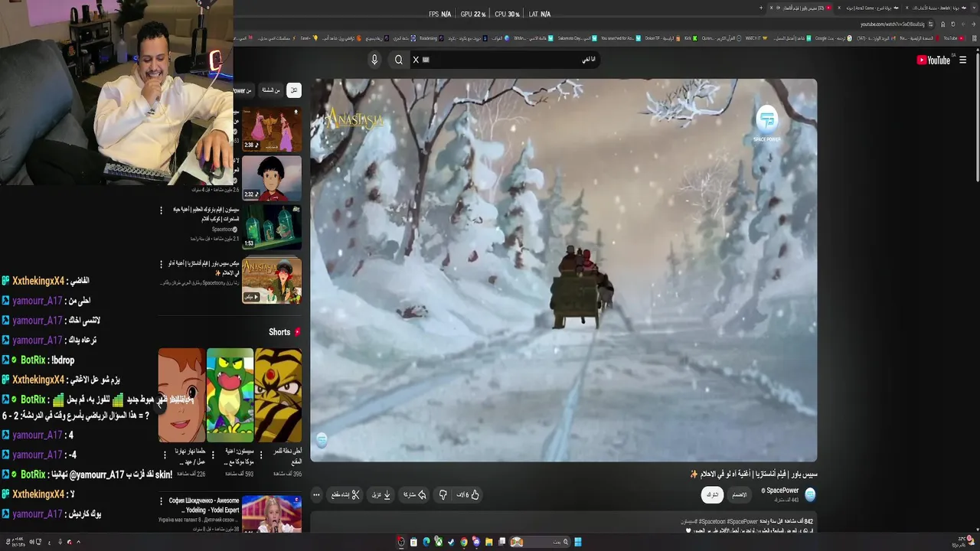Open the YouTube logo home link
The image size is (980, 551).
click(933, 60)
